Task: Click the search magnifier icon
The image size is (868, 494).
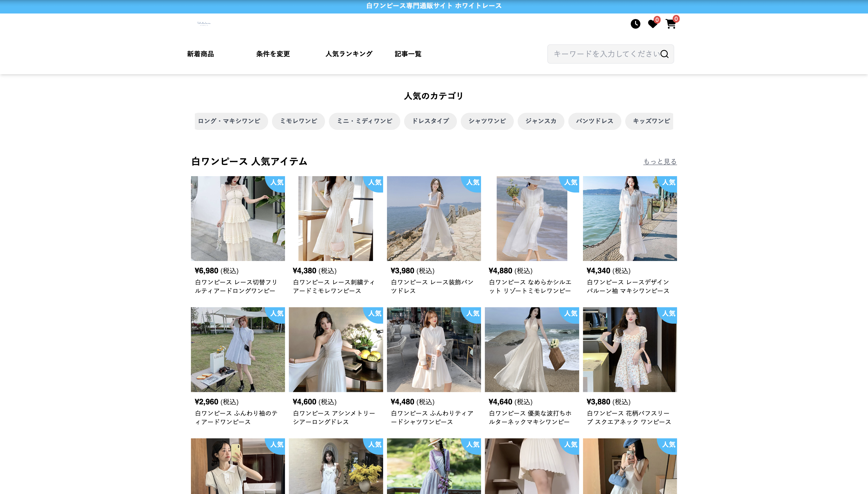Action: click(x=664, y=54)
